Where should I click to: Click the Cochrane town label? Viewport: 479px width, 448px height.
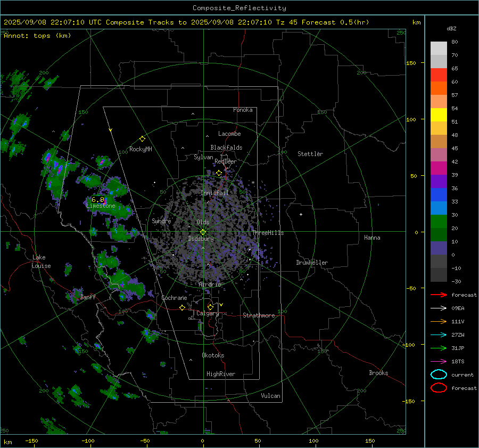174,298
